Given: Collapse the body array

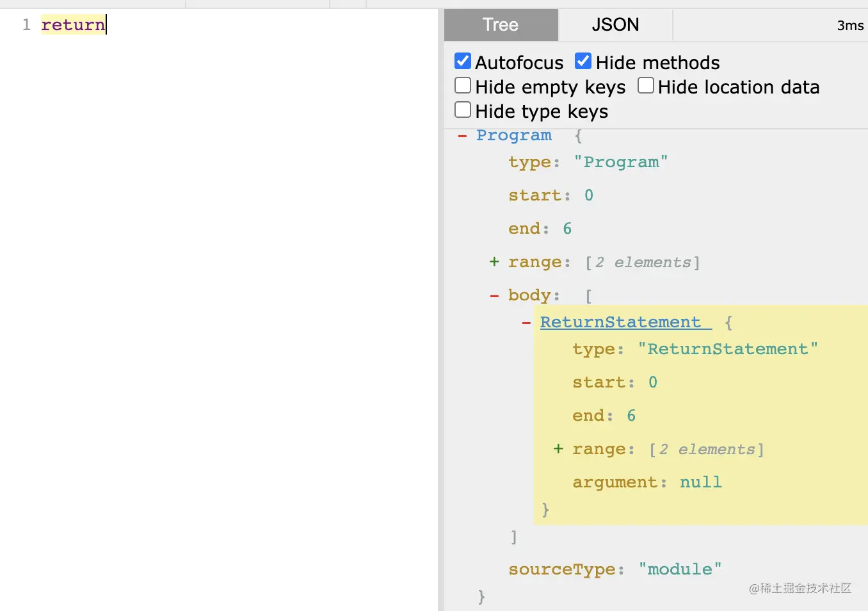Looking at the screenshot, I should point(494,296).
